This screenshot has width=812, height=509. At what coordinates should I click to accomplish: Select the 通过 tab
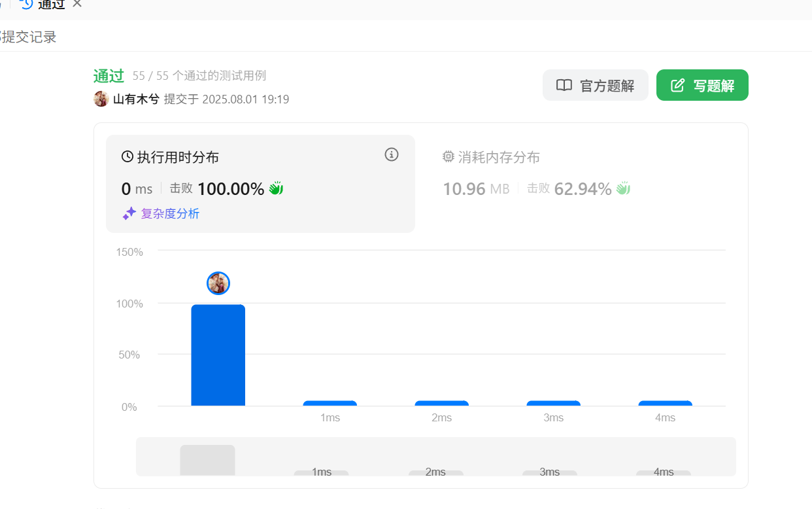[x=51, y=4]
